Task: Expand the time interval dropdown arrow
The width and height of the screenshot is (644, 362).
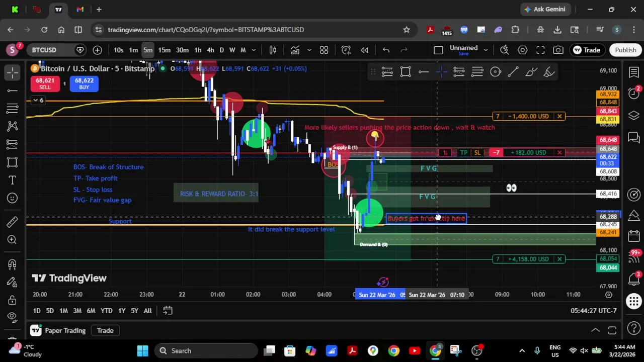Action: pyautogui.click(x=254, y=50)
